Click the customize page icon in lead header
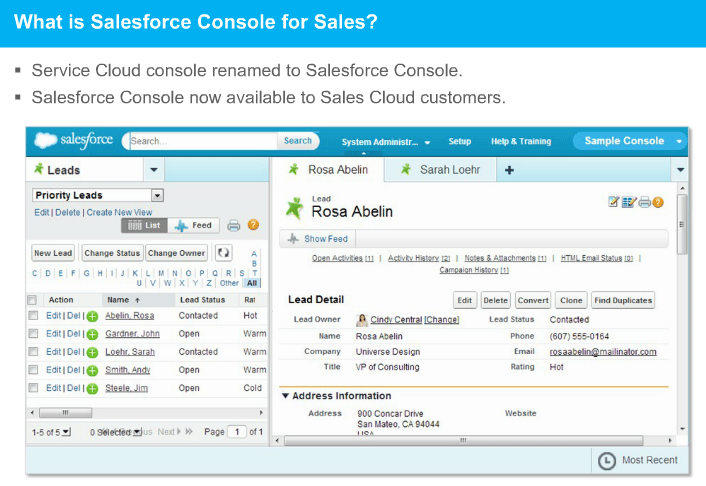The width and height of the screenshot is (706, 486). pos(629,202)
